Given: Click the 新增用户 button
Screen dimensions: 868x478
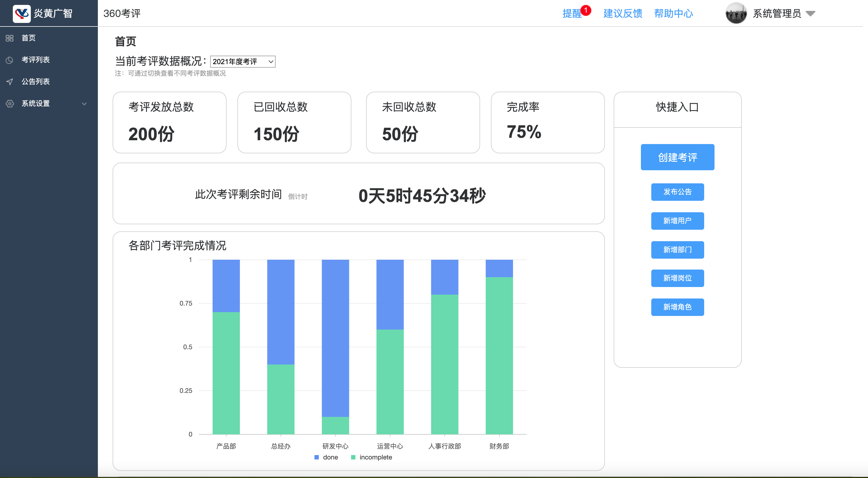Looking at the screenshot, I should 677,221.
